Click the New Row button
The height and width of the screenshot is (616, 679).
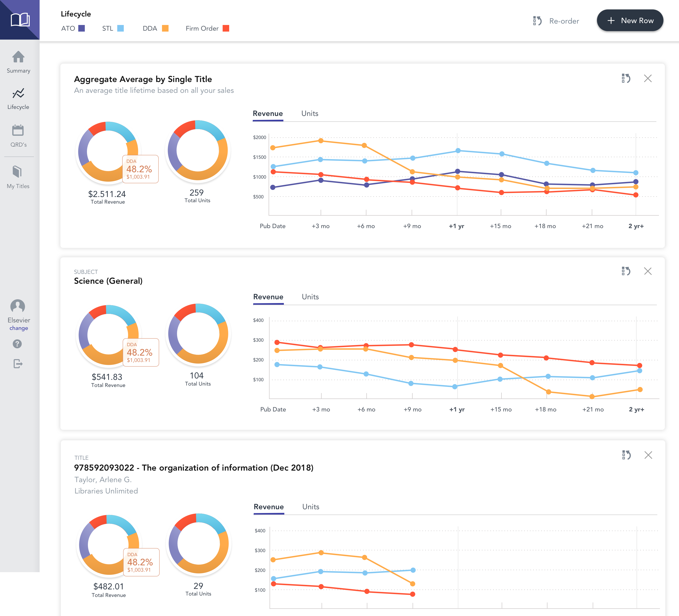pyautogui.click(x=630, y=21)
